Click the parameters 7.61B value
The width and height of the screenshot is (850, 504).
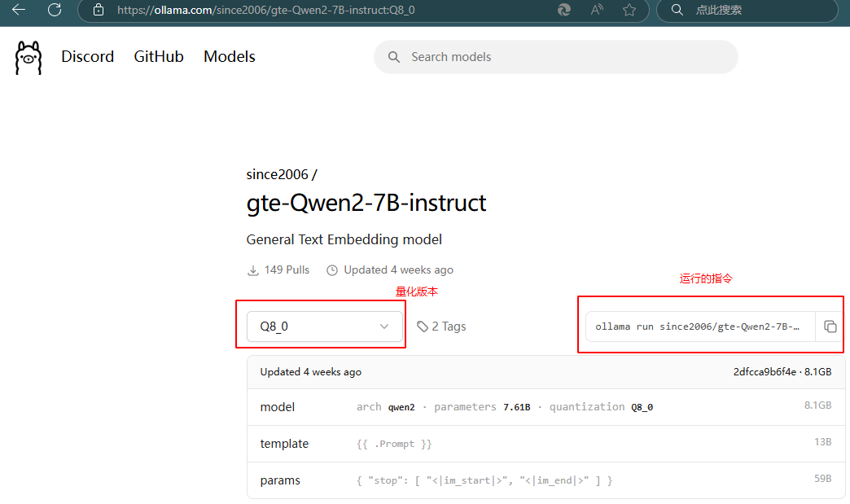pyautogui.click(x=517, y=407)
